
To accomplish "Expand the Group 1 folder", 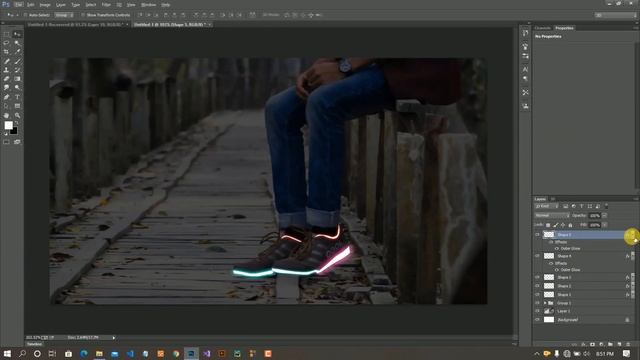I will (545, 303).
